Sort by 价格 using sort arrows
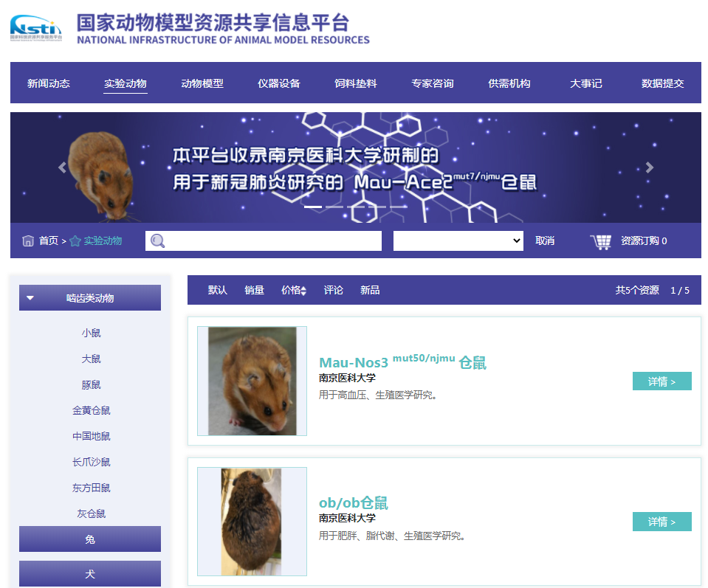Screen dimensions: 708x588 pos(303,291)
